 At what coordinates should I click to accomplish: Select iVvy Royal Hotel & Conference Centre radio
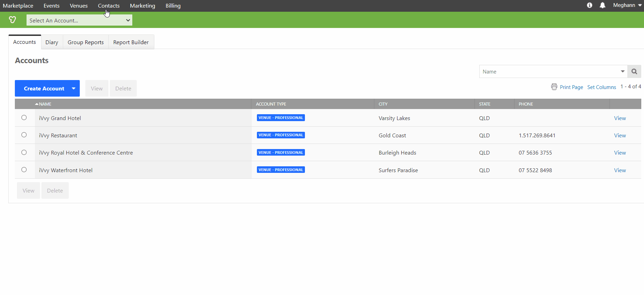[x=24, y=153]
